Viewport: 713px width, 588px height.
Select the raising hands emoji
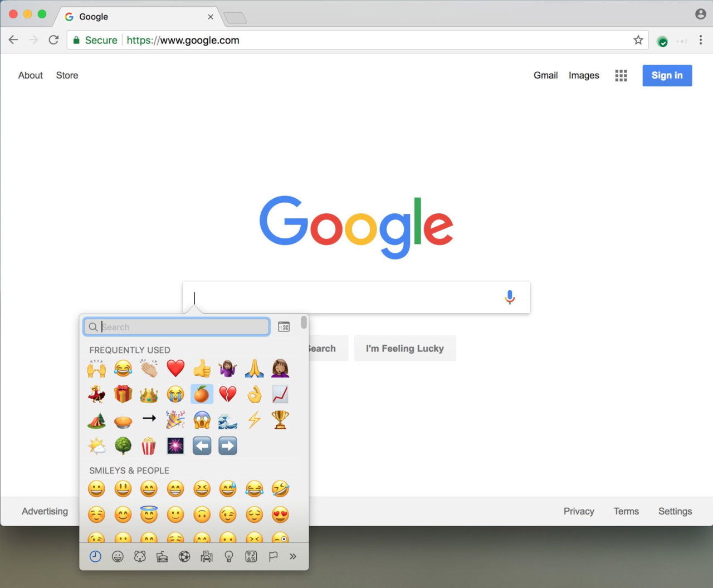(x=96, y=369)
